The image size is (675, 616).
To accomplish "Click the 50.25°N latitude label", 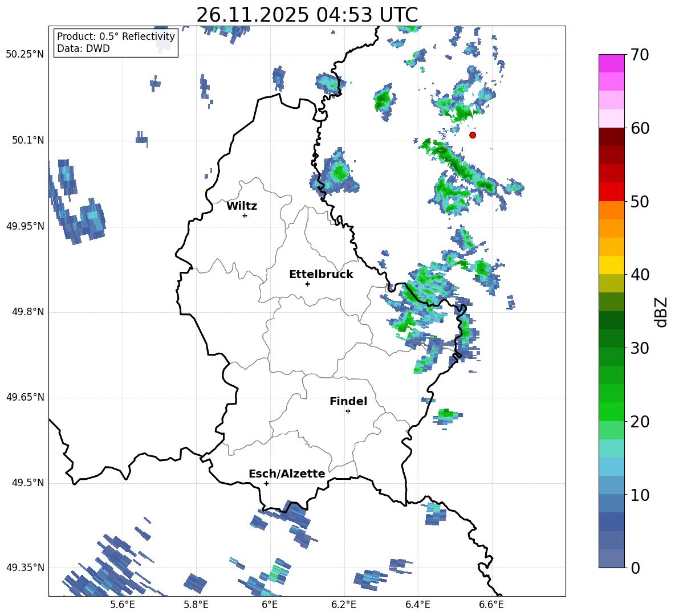I will [25, 55].
